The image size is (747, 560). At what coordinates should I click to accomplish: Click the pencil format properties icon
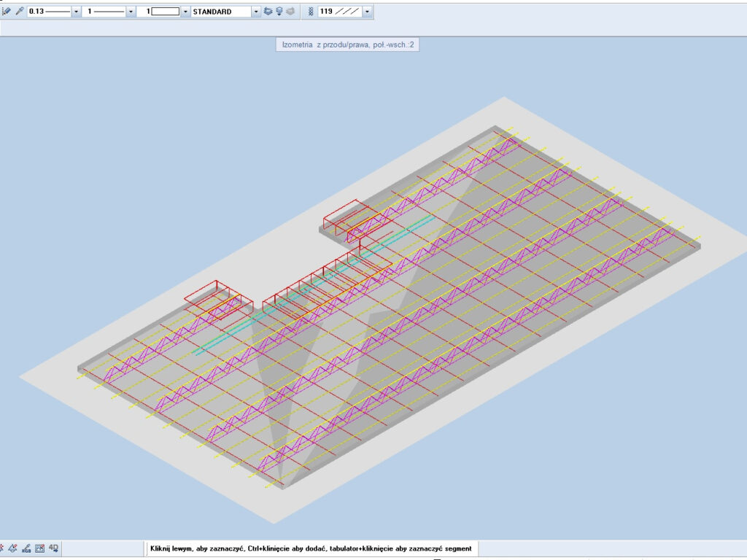pos(7,12)
